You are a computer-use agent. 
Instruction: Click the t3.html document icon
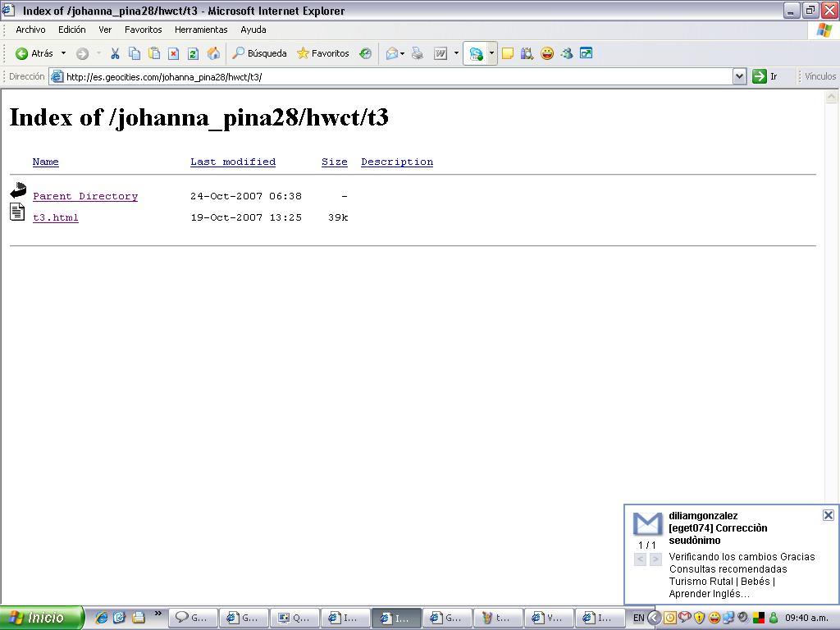(x=17, y=212)
